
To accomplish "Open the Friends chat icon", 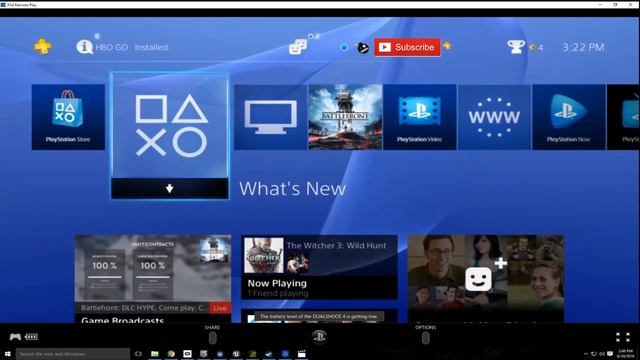I will [x=298, y=47].
